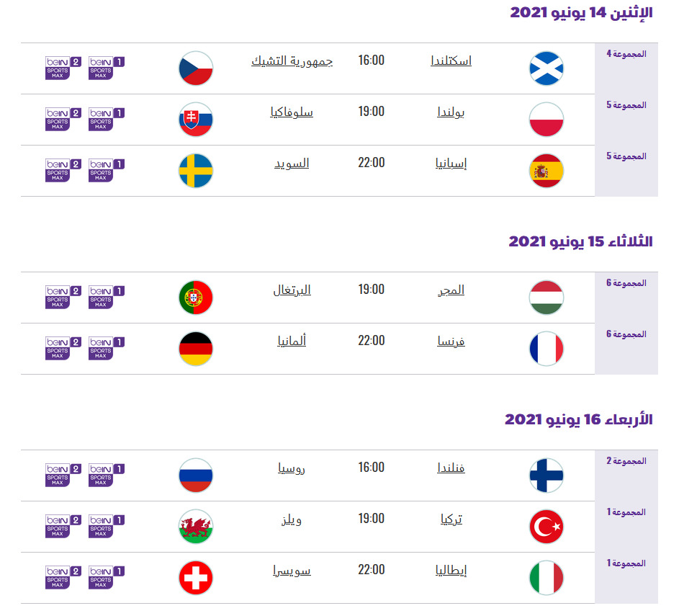This screenshot has width=679, height=616.
Task: Open beIN Sports Max 2 for France–Germany match
Action: pyautogui.click(x=63, y=347)
